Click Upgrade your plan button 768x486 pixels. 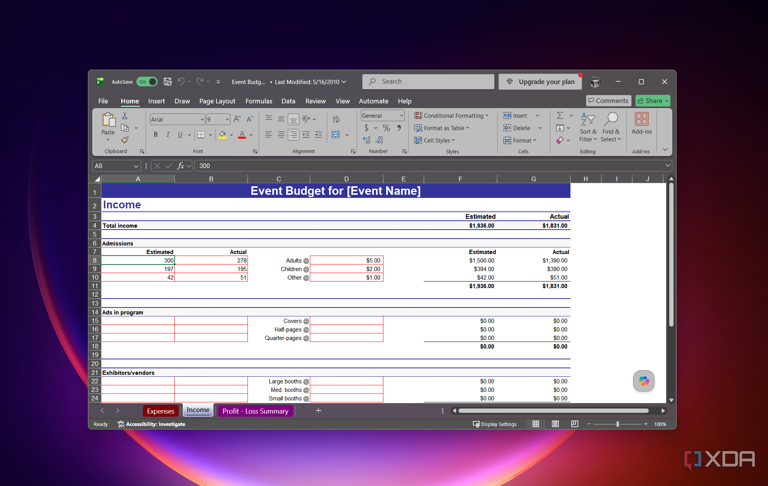point(540,82)
